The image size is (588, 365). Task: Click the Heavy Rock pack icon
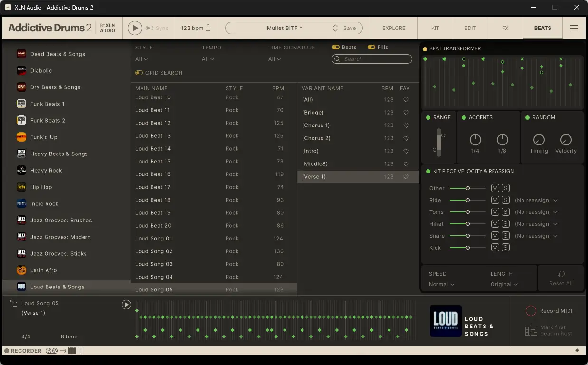[x=21, y=171]
